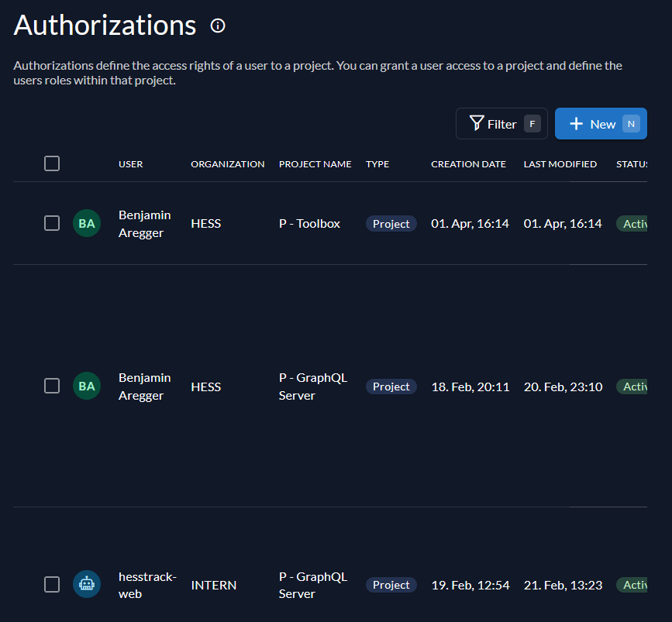Click BA avatar for Benjamin's GraphQL Server row
Image resolution: width=672 pixels, height=622 pixels.
coord(87,387)
